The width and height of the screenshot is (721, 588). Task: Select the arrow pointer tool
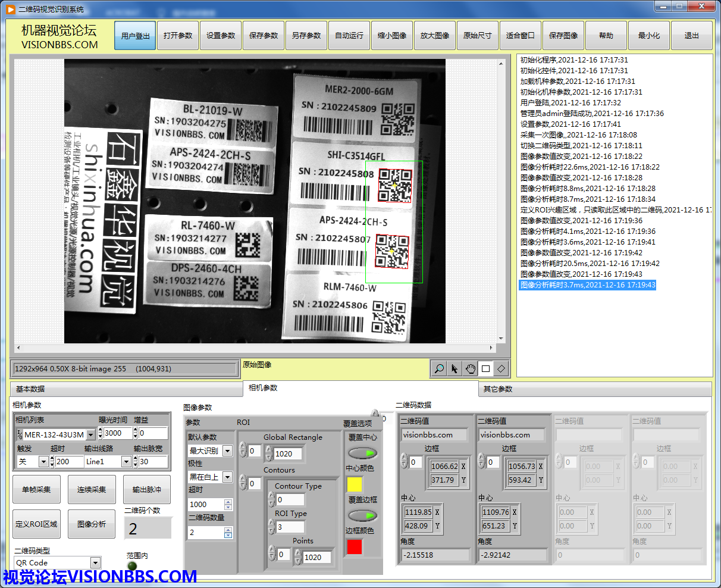click(x=454, y=368)
